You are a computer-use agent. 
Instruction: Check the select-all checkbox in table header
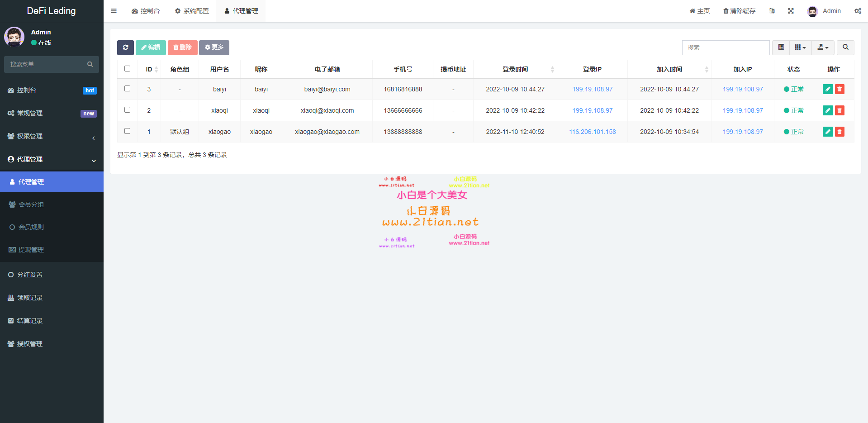point(127,69)
